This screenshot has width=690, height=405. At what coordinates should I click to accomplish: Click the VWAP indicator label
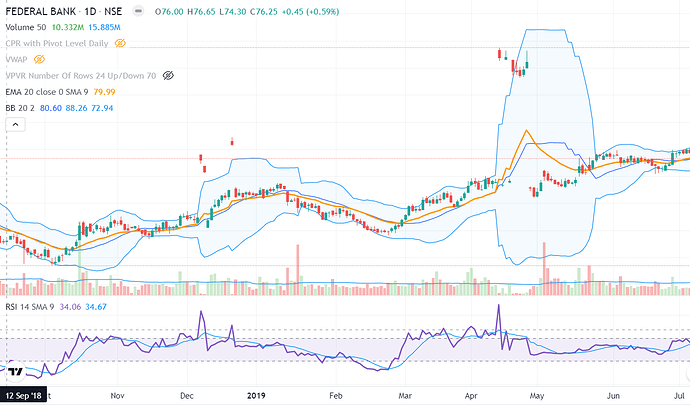click(x=16, y=59)
